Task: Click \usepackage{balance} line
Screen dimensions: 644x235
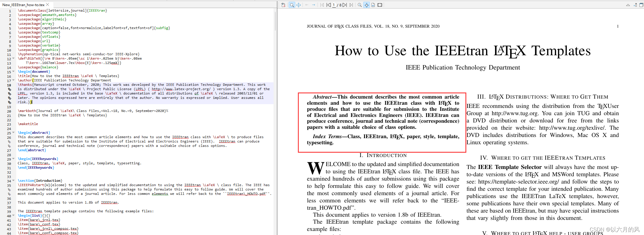Action: tap(38, 67)
